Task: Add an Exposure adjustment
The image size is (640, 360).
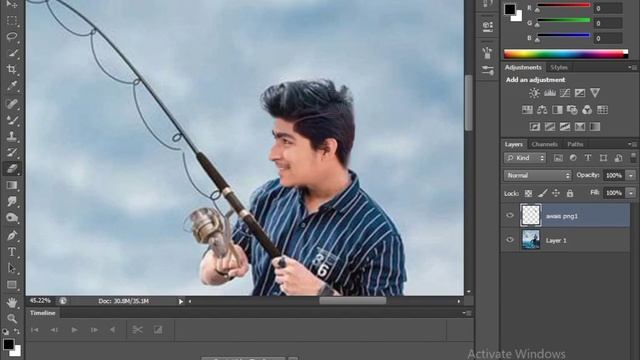Action: pyautogui.click(x=580, y=93)
